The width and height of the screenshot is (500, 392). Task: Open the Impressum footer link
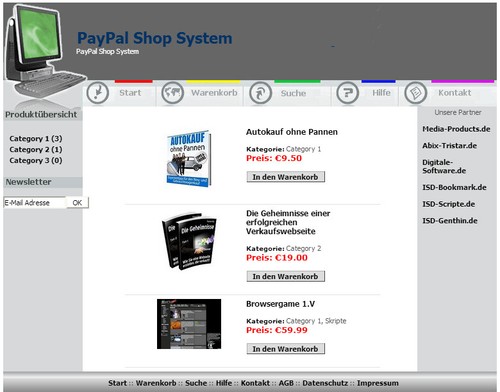pos(378,383)
